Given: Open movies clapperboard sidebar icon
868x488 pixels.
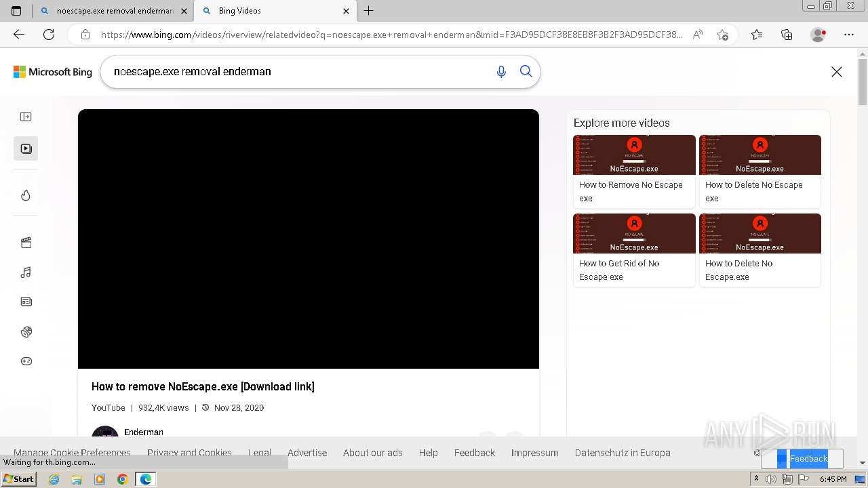Looking at the screenshot, I should (x=26, y=243).
